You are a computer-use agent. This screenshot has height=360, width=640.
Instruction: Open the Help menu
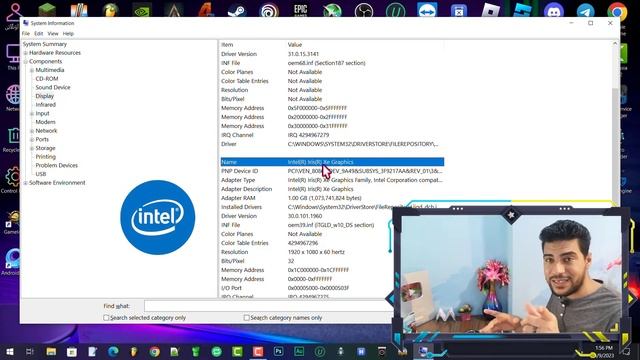pyautogui.click(x=68, y=33)
